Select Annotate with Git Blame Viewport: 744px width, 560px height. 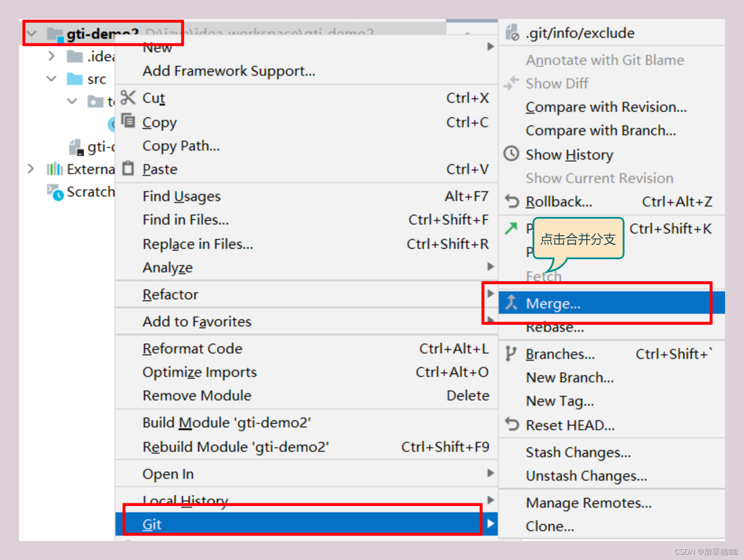(x=605, y=60)
